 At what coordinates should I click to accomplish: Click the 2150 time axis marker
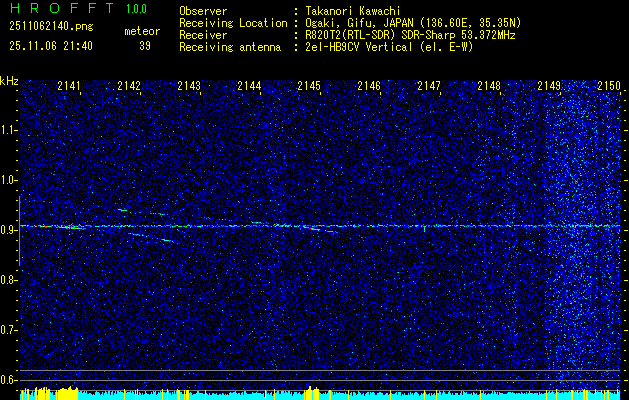(x=609, y=86)
